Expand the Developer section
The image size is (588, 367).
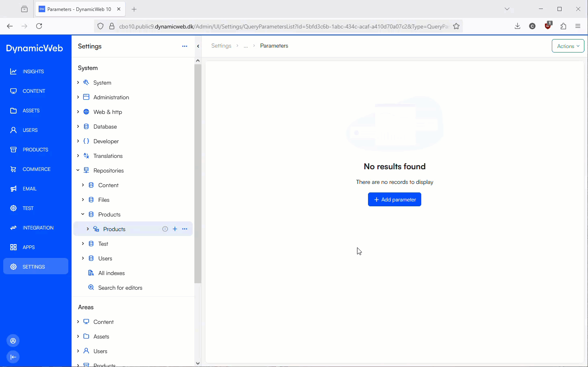78,141
